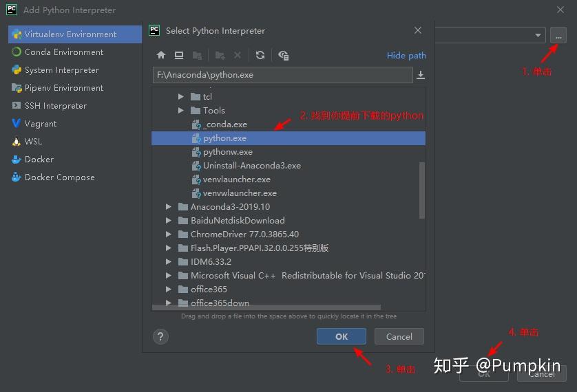Click the horizontal scrollbar of file tree
Viewport: 577px width, 392px height.
(x=266, y=307)
